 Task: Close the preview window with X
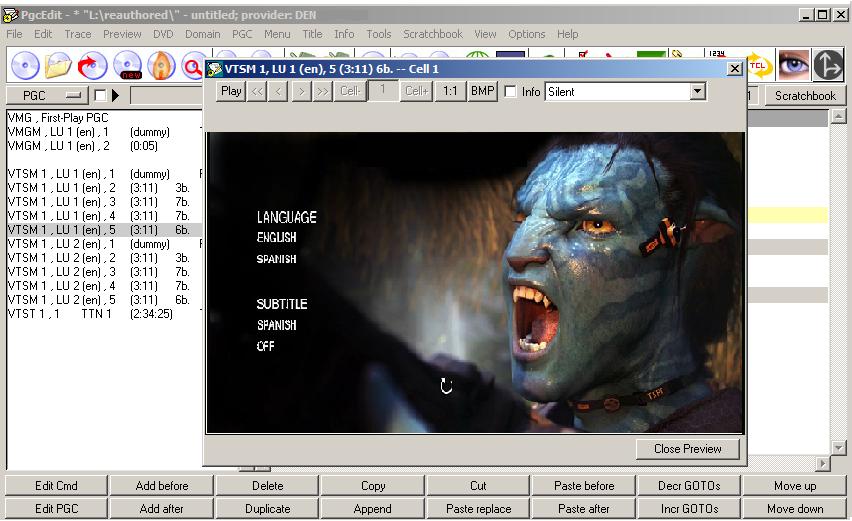(x=735, y=68)
